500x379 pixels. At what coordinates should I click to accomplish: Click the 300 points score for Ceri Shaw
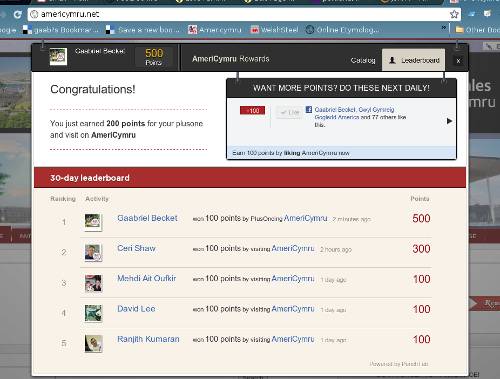421,249
